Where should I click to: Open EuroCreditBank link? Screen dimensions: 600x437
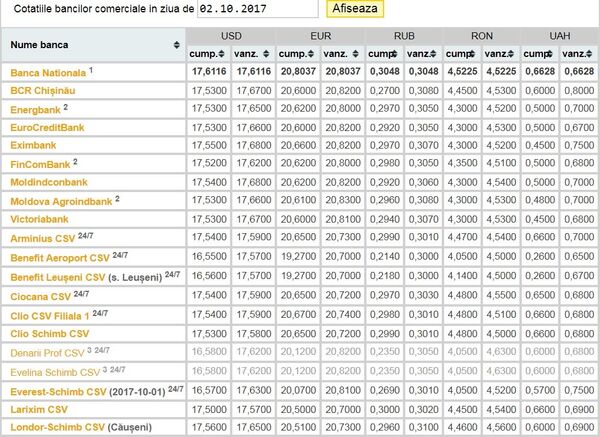click(47, 127)
